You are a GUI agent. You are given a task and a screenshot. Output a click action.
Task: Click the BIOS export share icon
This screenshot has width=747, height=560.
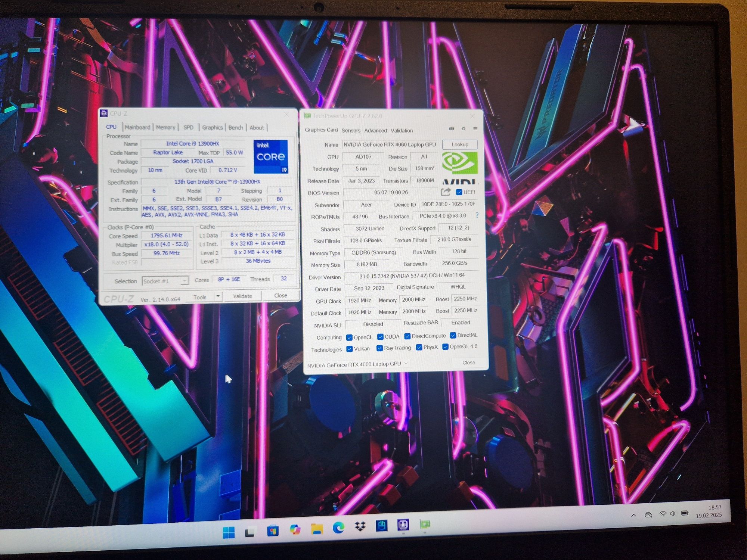coord(446,192)
